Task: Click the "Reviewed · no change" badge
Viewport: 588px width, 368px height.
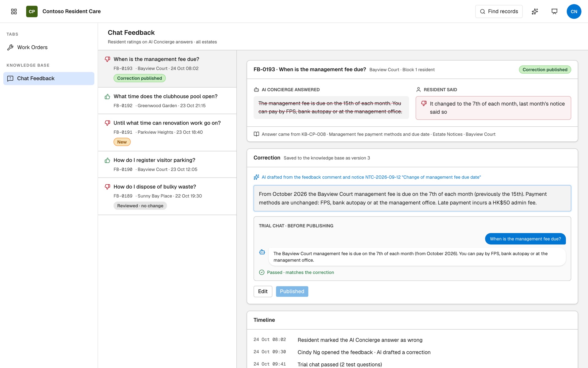Action: pyautogui.click(x=140, y=206)
